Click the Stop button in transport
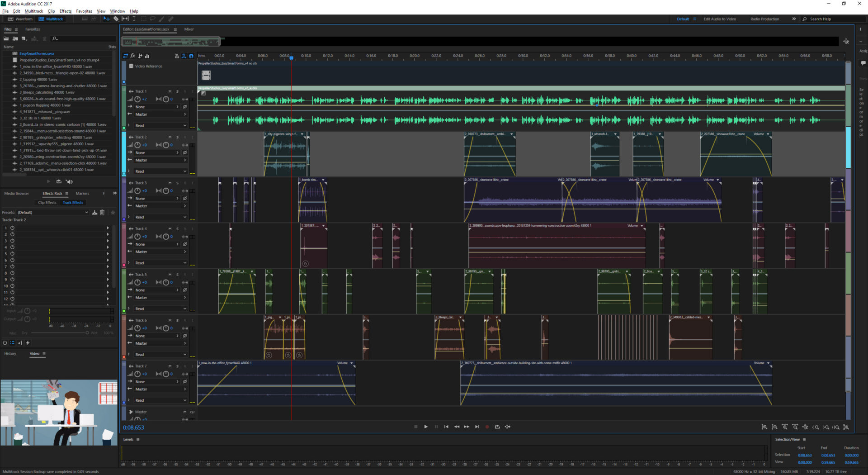This screenshot has height=475, width=868. tap(416, 427)
